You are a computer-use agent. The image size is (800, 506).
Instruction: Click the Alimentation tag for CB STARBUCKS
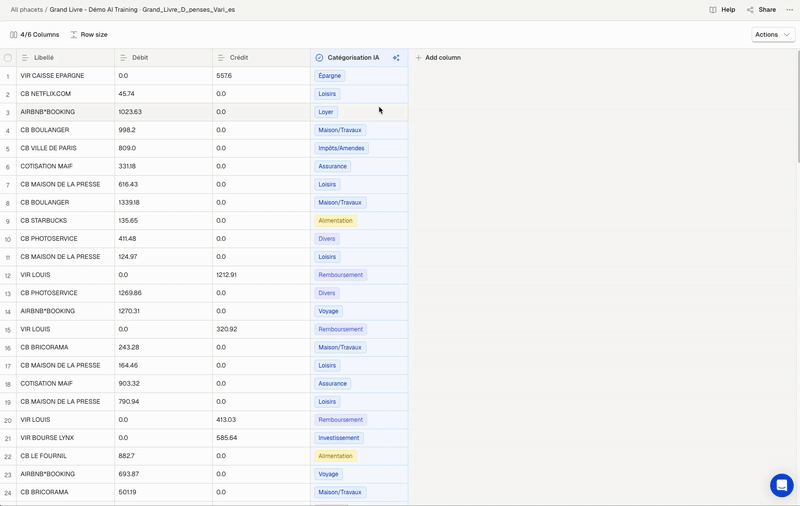coord(335,220)
